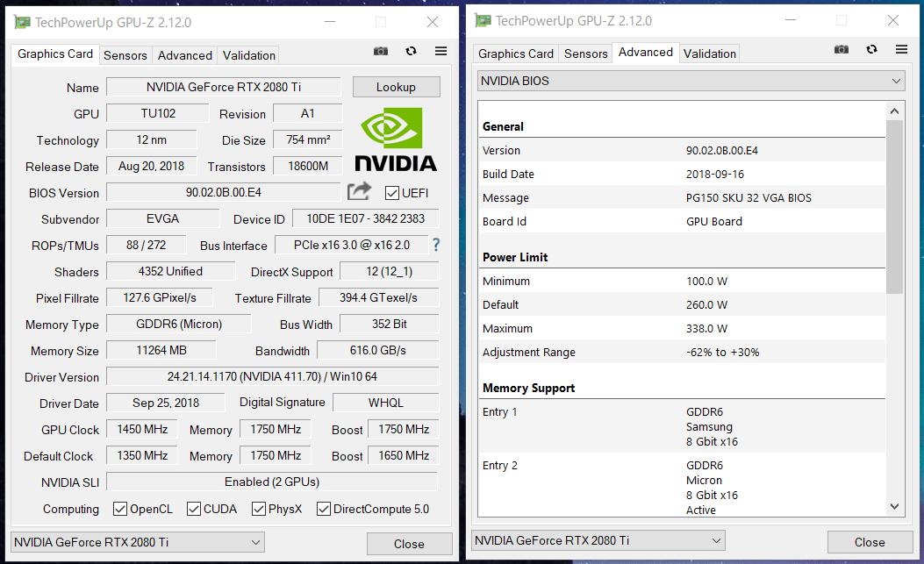The height and width of the screenshot is (564, 924).
Task: Click the vertical scrollbar thumb in Advanced panel
Action: click(894, 206)
